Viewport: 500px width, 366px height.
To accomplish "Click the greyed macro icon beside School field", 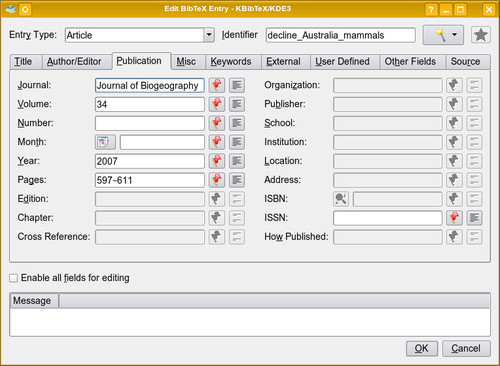I will 454,123.
